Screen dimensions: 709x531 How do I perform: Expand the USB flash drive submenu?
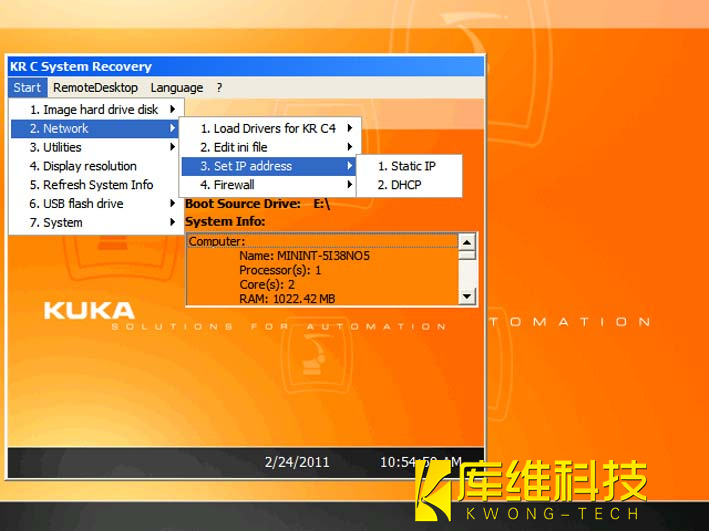pos(76,204)
